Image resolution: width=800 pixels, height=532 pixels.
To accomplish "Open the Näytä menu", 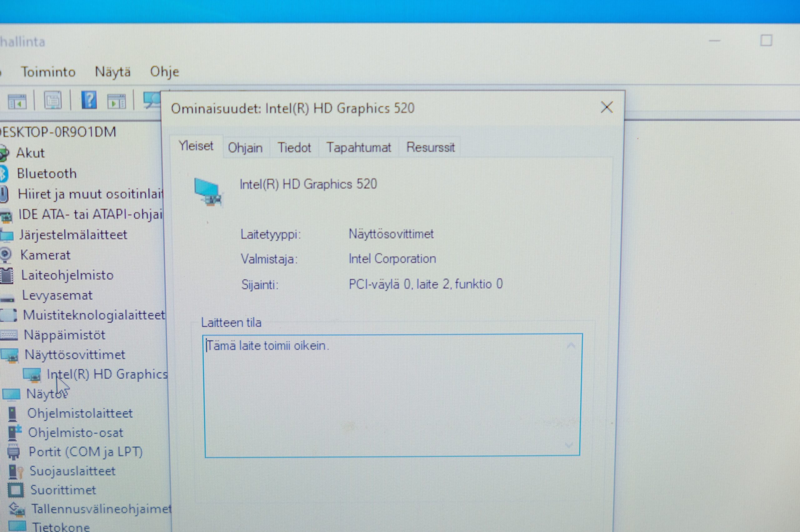I will [x=112, y=72].
